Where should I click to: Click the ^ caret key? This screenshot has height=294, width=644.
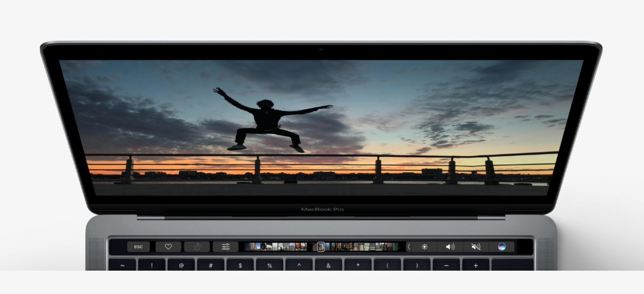pyautogui.click(x=299, y=265)
